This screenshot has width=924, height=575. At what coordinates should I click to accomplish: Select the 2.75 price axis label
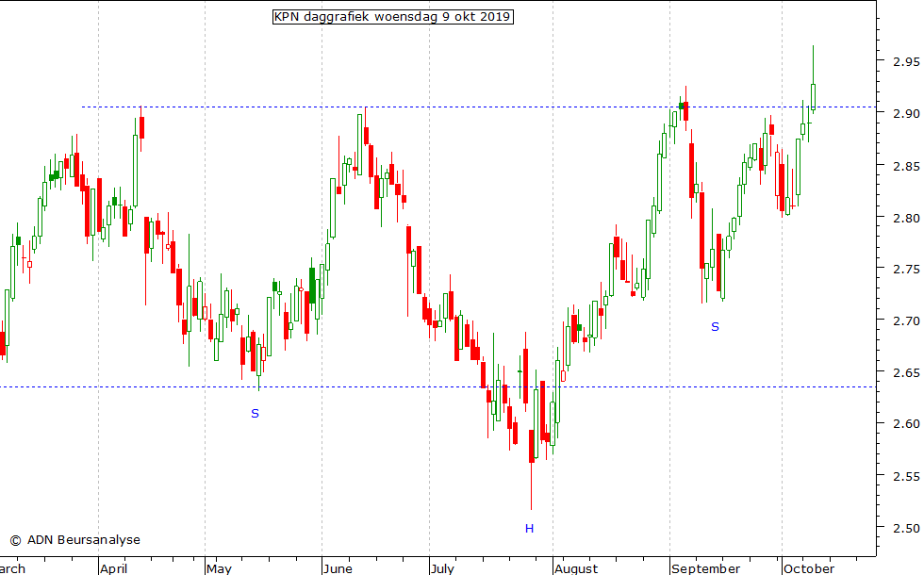point(906,270)
